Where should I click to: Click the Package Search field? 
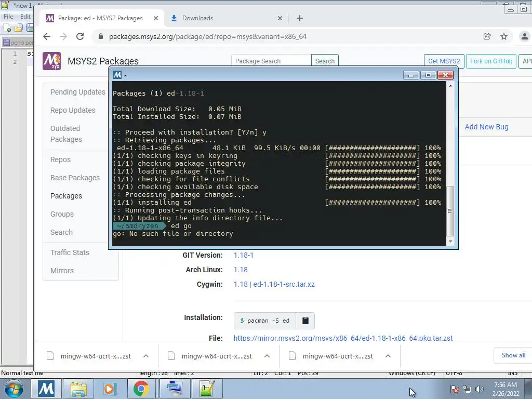pos(271,61)
